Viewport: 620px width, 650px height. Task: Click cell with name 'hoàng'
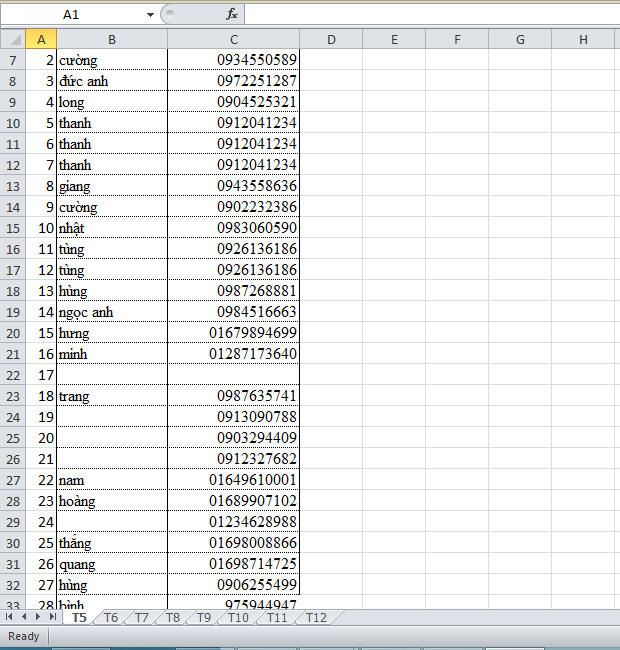click(112, 501)
